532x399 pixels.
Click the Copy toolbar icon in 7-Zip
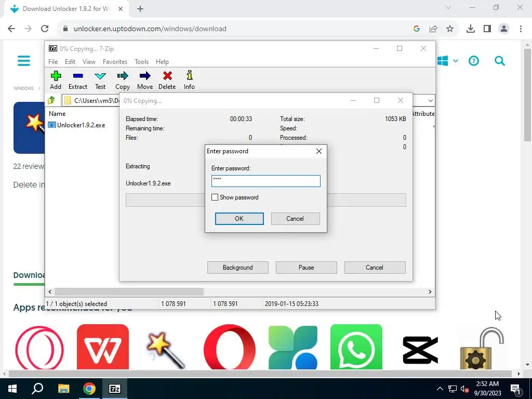(123, 80)
